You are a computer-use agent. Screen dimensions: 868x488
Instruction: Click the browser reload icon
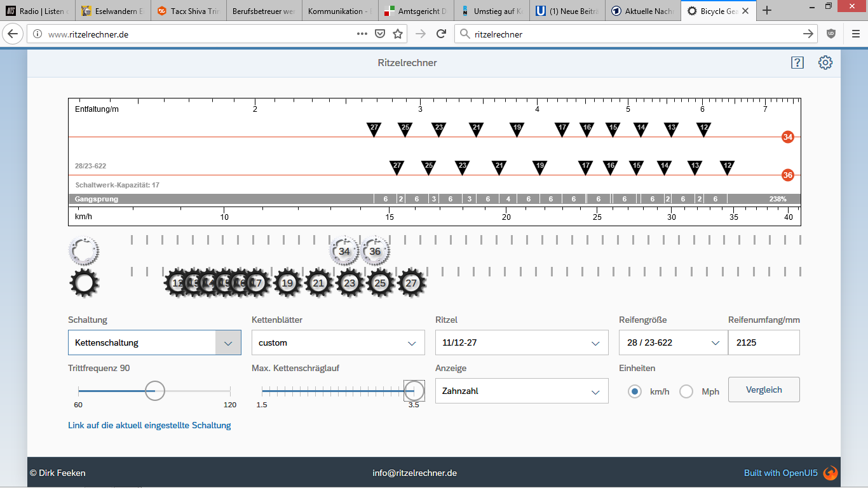click(441, 34)
